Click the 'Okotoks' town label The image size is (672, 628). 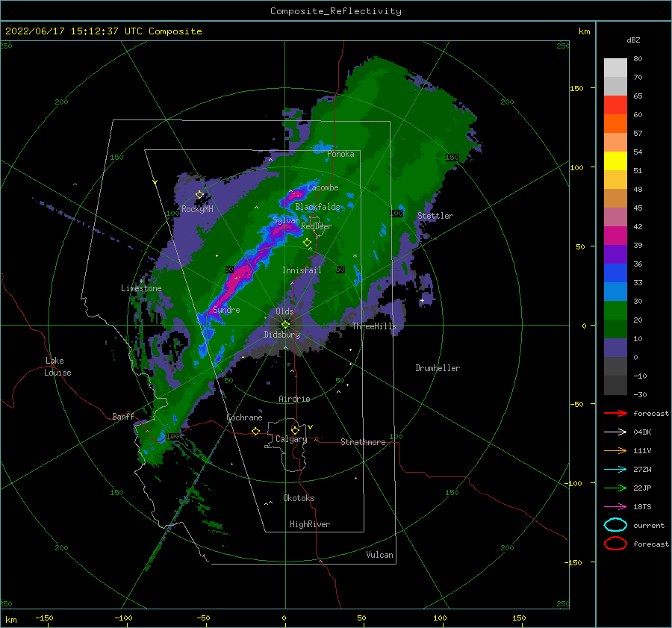(299, 497)
